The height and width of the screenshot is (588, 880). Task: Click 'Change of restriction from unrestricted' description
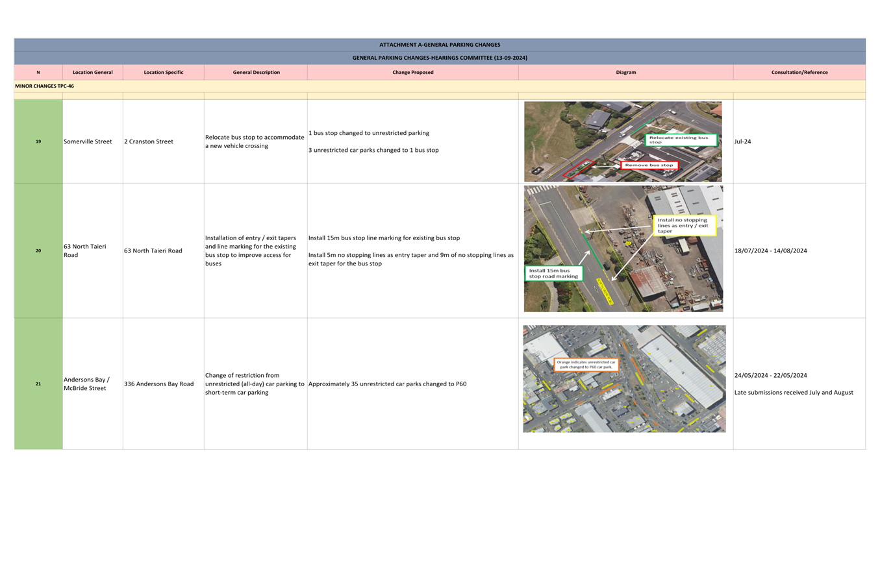(255, 384)
